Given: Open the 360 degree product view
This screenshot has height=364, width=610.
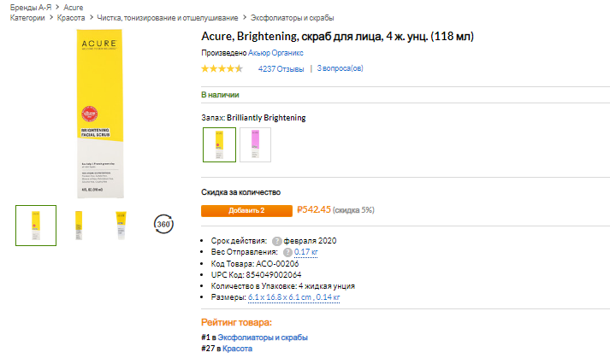Looking at the screenshot, I should [x=164, y=225].
